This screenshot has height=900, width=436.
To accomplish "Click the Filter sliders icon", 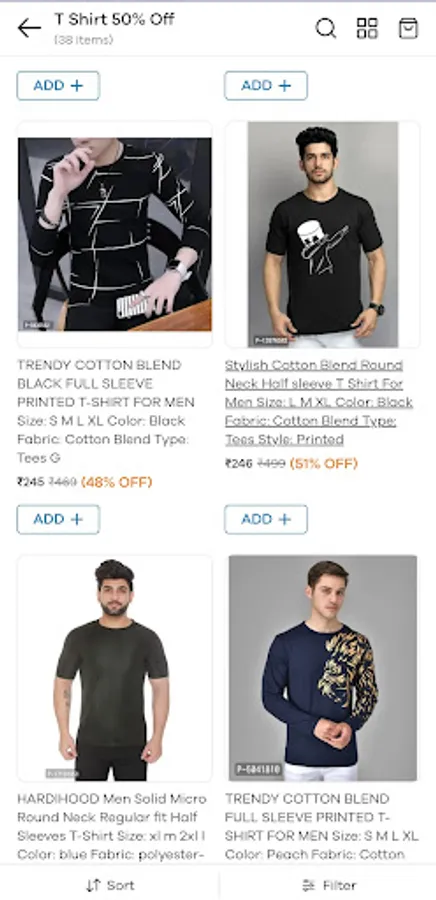I will 309,885.
